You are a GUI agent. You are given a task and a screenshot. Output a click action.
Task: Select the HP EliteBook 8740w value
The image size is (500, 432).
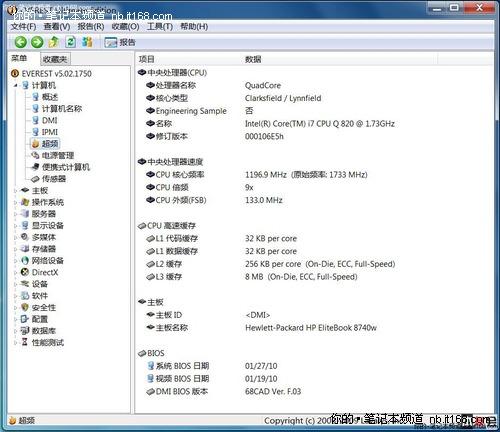[x=311, y=328]
